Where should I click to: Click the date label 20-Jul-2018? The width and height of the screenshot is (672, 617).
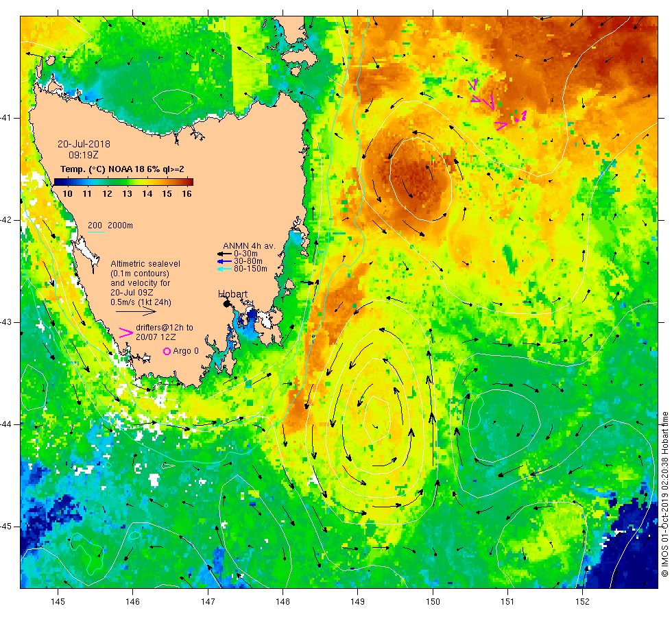click(84, 144)
